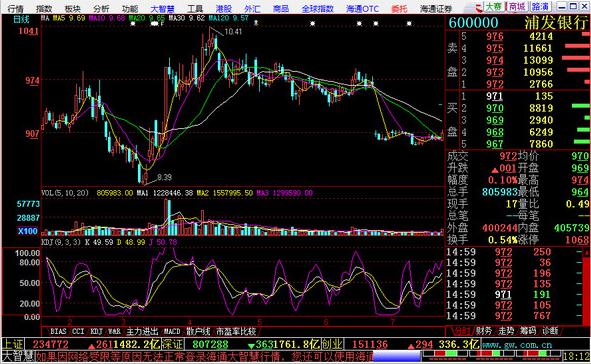Open the 行情 menu
The image size is (591, 364).
[x=15, y=8]
